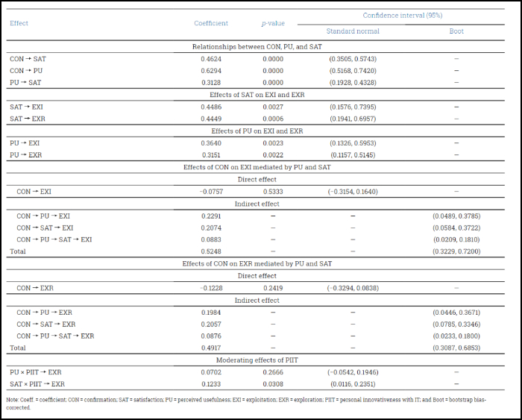
Task: Click p-value 0.0023
Action: [x=273, y=143]
